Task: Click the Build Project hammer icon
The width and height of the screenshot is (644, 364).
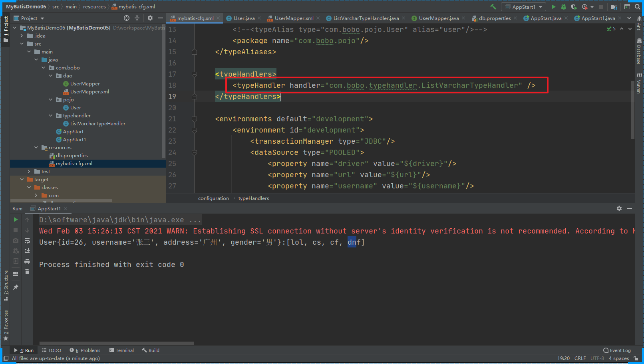Action: point(493,7)
